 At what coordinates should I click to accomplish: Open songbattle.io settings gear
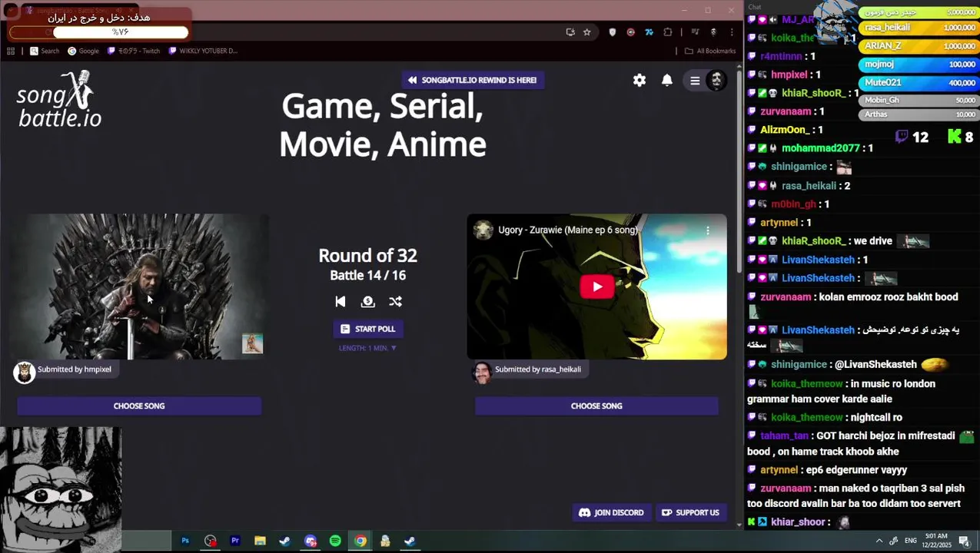pyautogui.click(x=639, y=80)
